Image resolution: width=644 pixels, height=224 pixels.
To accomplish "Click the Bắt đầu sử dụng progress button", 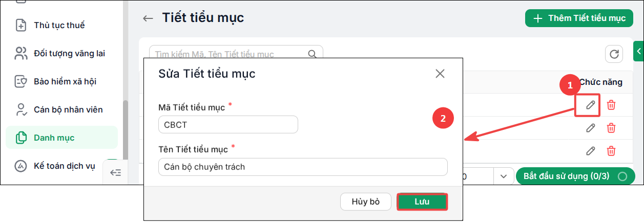I will click(575, 176).
